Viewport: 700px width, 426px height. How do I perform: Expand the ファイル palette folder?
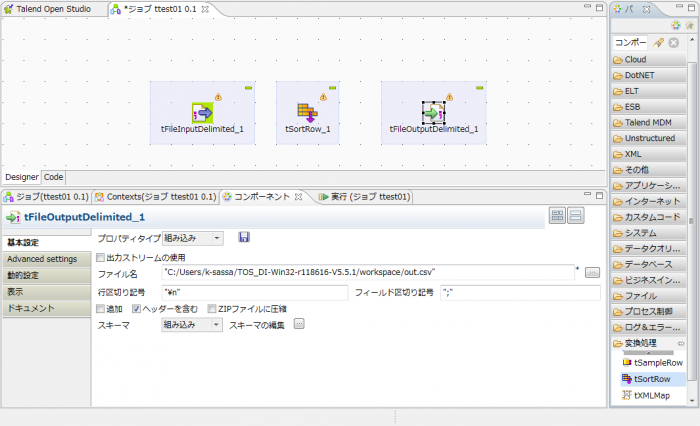pyautogui.click(x=649, y=296)
